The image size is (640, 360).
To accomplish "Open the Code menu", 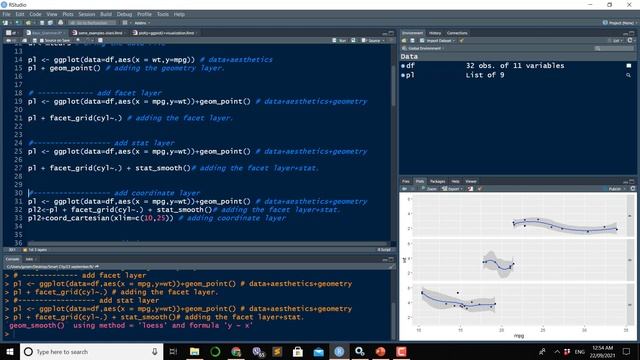I will (x=35, y=14).
